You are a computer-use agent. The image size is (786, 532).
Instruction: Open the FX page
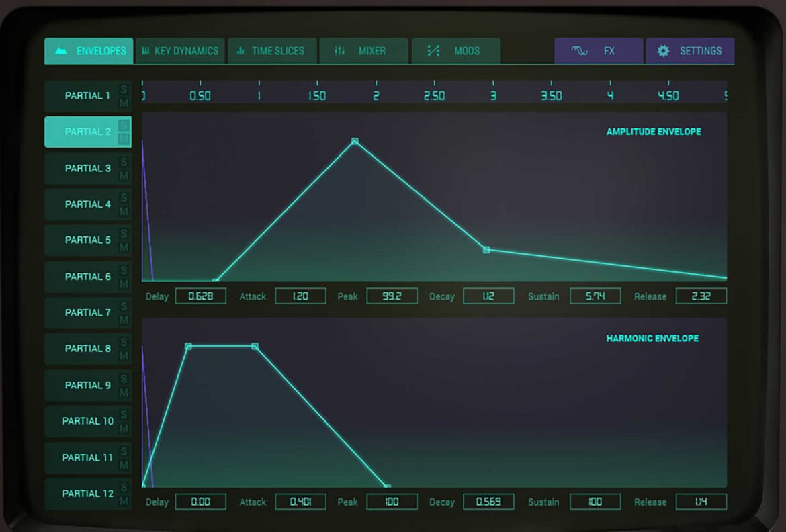(599, 50)
